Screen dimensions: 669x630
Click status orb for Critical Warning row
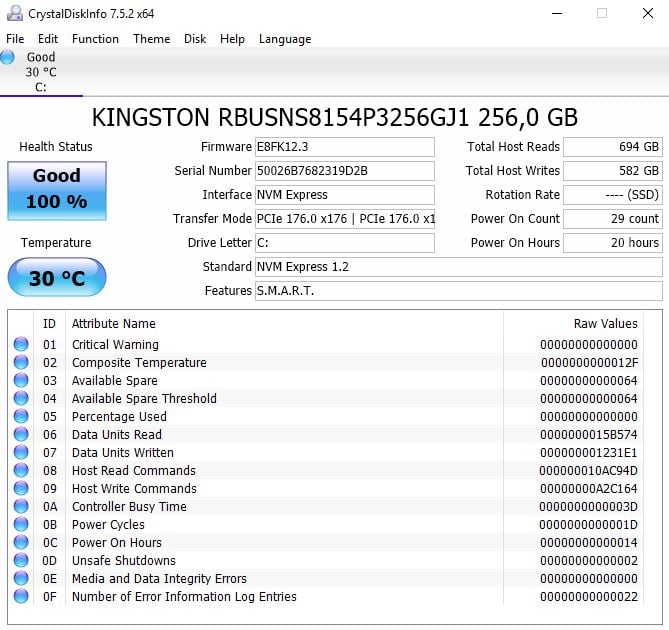(x=21, y=344)
